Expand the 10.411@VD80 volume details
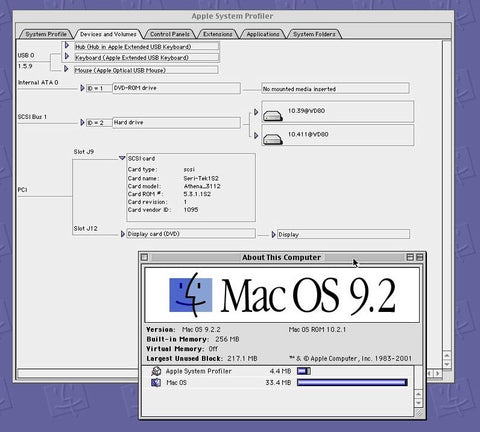The width and height of the screenshot is (480, 432). pos(256,135)
